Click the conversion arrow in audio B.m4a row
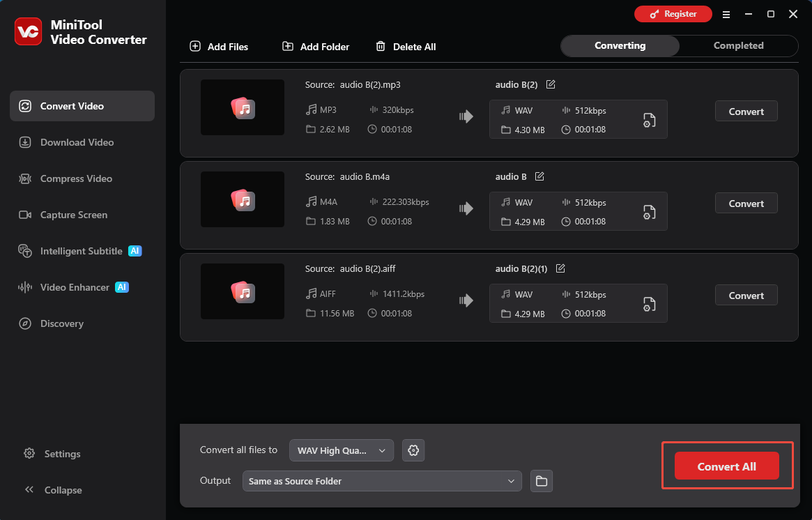This screenshot has height=520, width=812. tap(466, 208)
